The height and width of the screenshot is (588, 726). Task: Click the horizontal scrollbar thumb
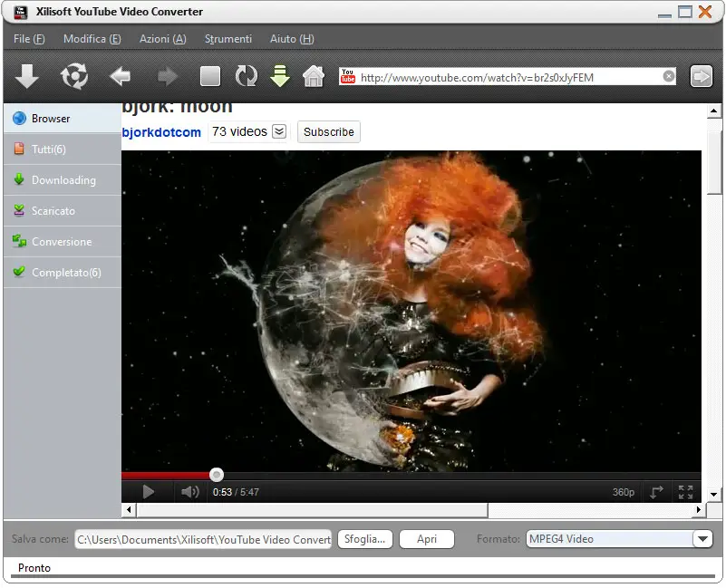coord(312,510)
